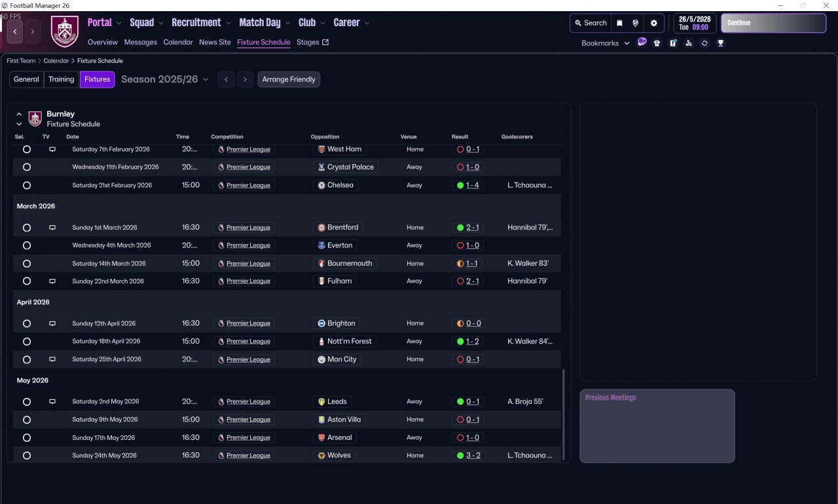The image size is (838, 504).
Task: Click the Arrange Friendly button
Action: 289,79
